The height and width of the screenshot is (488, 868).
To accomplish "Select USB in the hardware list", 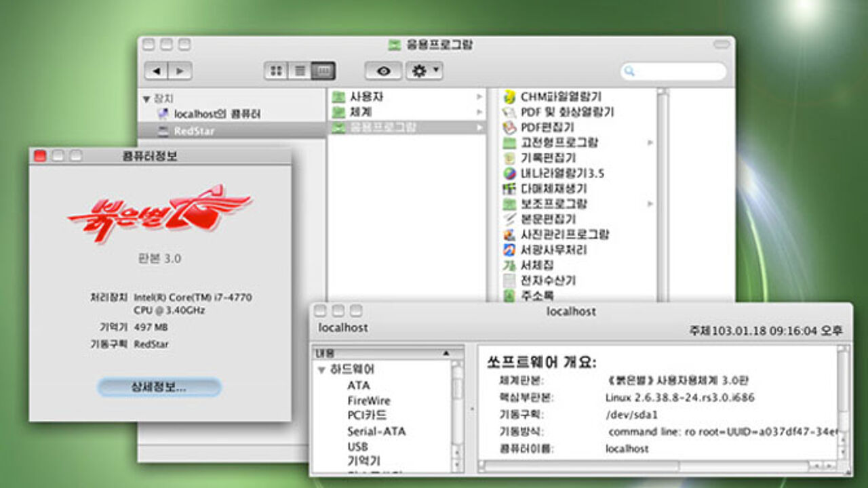I will click(357, 447).
